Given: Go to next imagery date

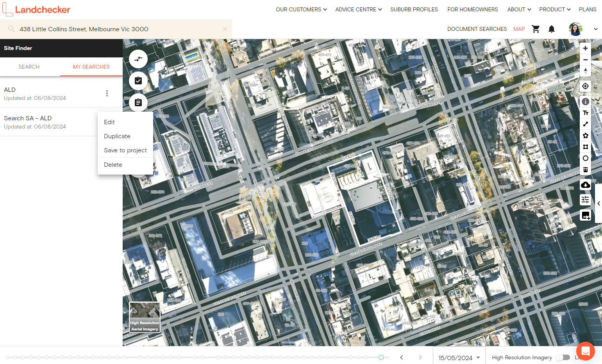Looking at the screenshot, I should [420, 357].
